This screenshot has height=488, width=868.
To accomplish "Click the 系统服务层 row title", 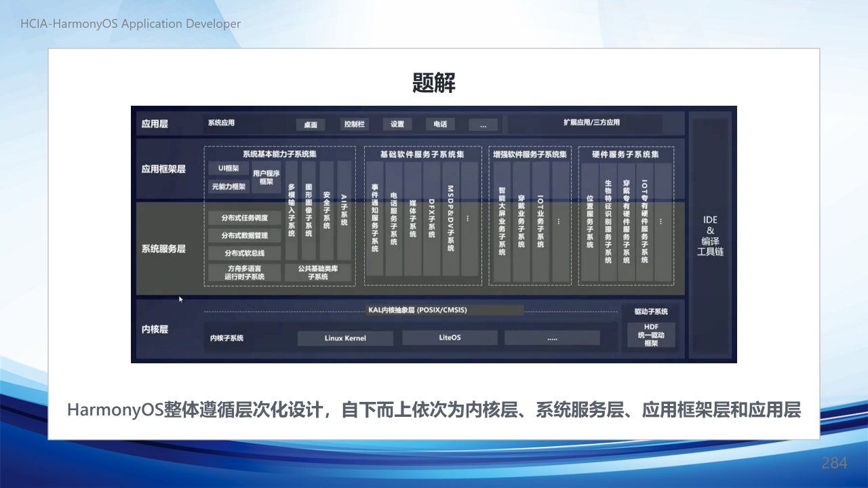I will (x=163, y=249).
